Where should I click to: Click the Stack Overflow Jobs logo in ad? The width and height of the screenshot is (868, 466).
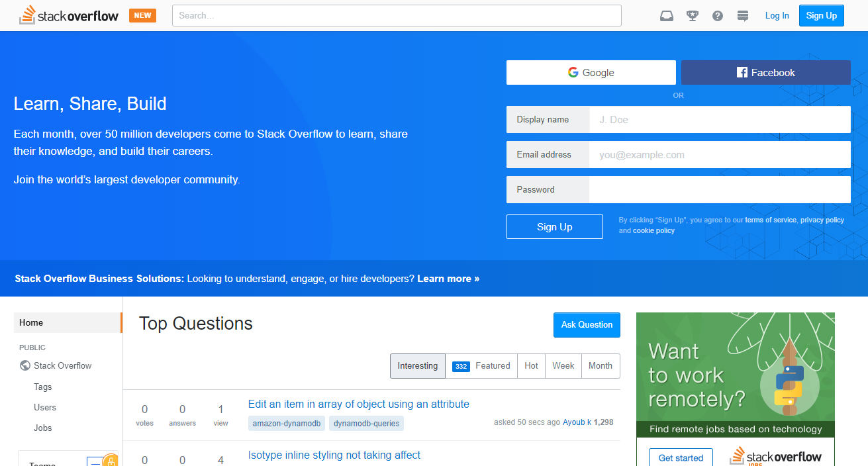(775, 457)
